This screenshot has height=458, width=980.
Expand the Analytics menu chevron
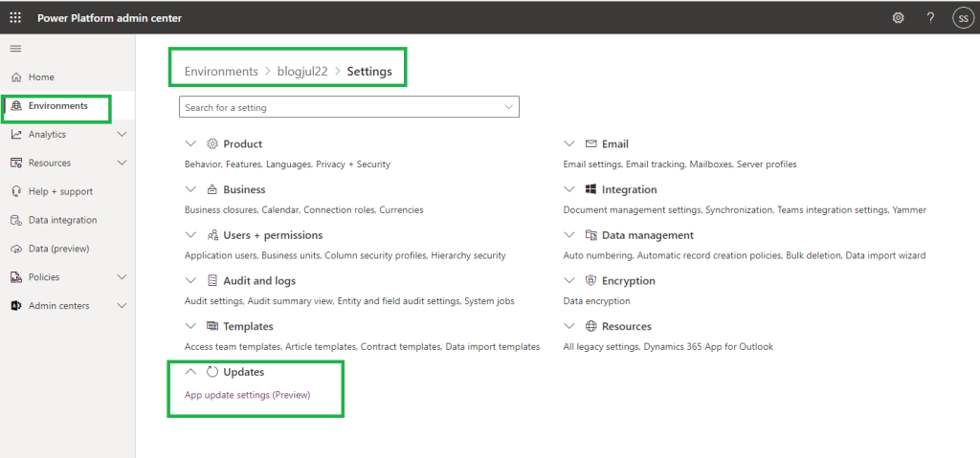click(x=122, y=135)
